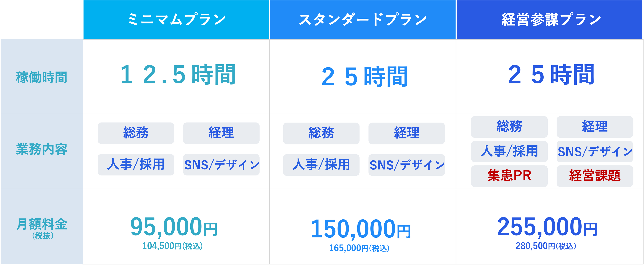Select the ミニマムプラン header
Screen dimensions: 644x265
pos(176,20)
